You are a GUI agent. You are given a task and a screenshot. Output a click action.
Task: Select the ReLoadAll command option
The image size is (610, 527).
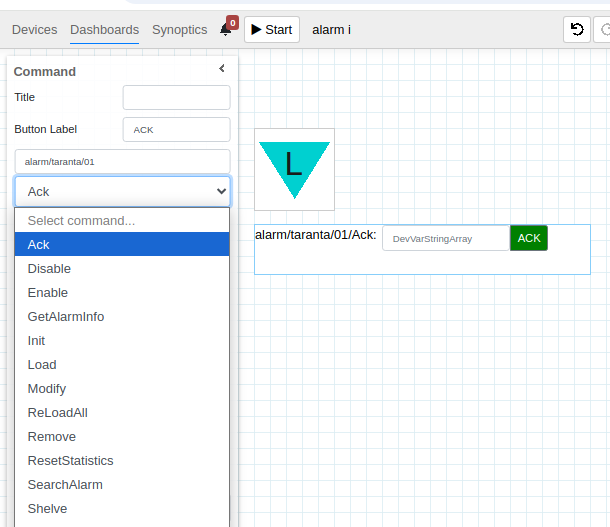click(122, 413)
